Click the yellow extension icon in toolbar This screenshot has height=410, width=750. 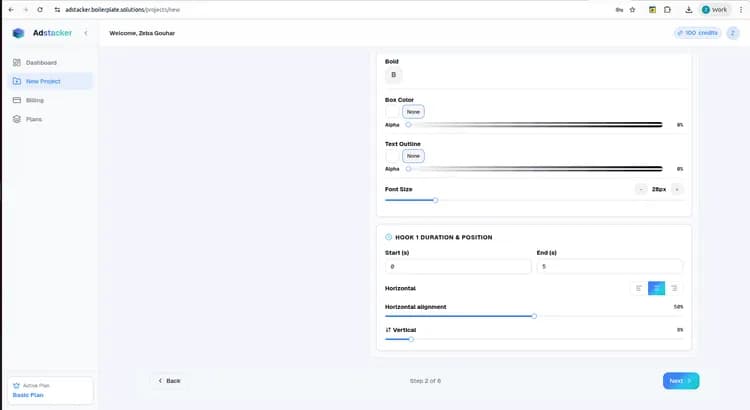(652, 10)
